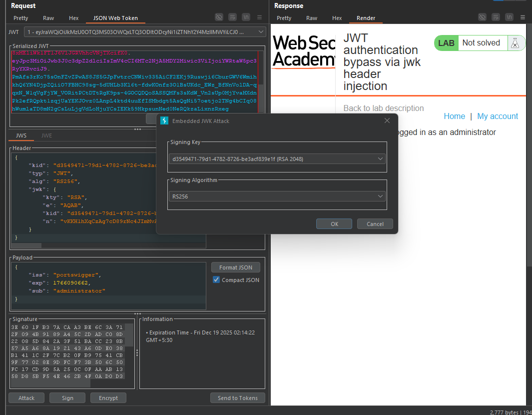Expand the Signing Algorithm RS256 dropdown
The width and height of the screenshot is (532, 415).
point(277,196)
